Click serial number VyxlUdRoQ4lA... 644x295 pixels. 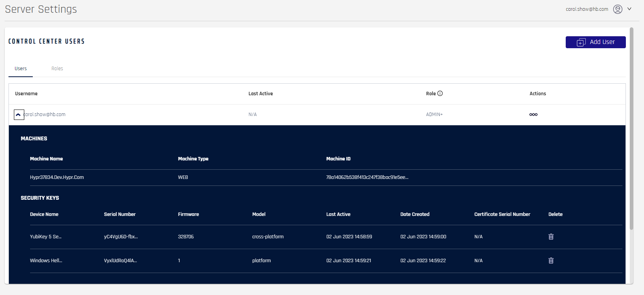[x=120, y=261]
